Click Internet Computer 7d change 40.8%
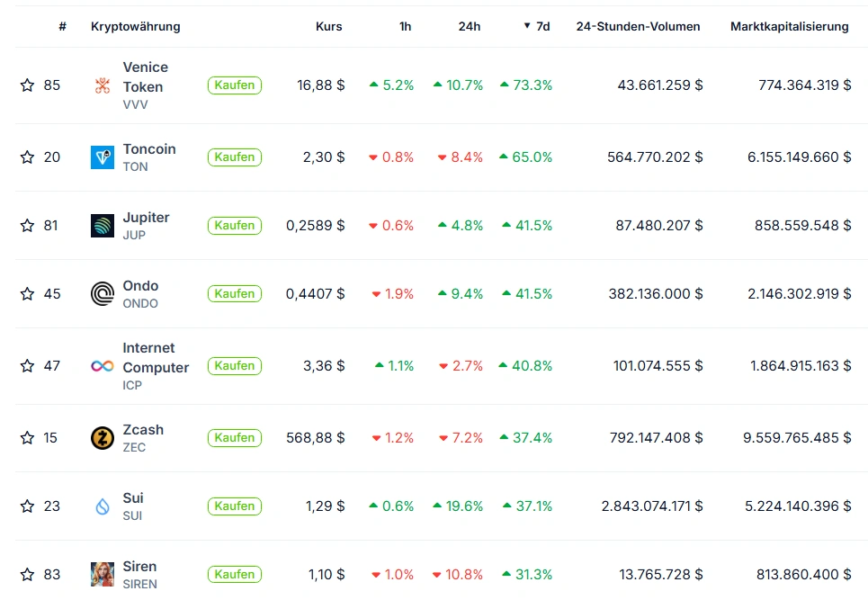 [x=525, y=366]
